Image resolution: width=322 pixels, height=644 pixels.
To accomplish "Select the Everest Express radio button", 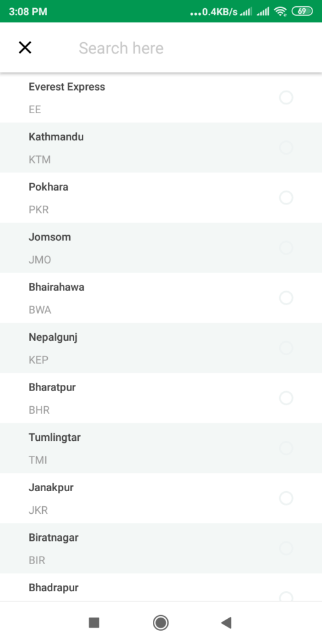I will [286, 97].
